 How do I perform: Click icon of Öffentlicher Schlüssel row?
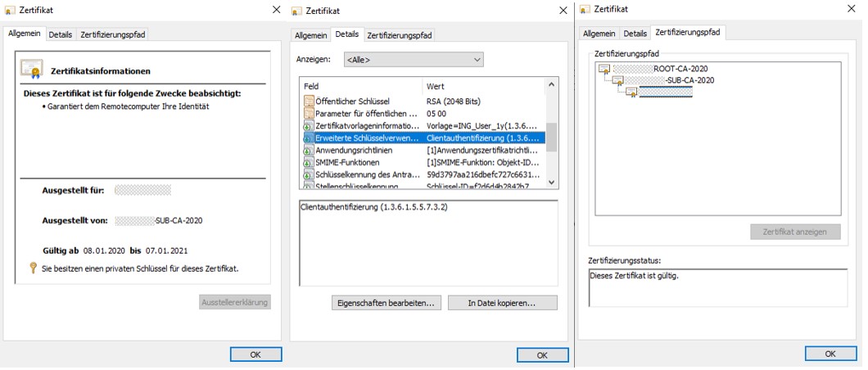(309, 102)
